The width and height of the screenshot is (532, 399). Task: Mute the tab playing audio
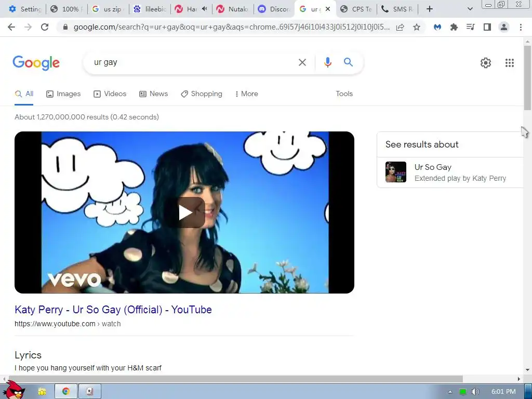[204, 9]
